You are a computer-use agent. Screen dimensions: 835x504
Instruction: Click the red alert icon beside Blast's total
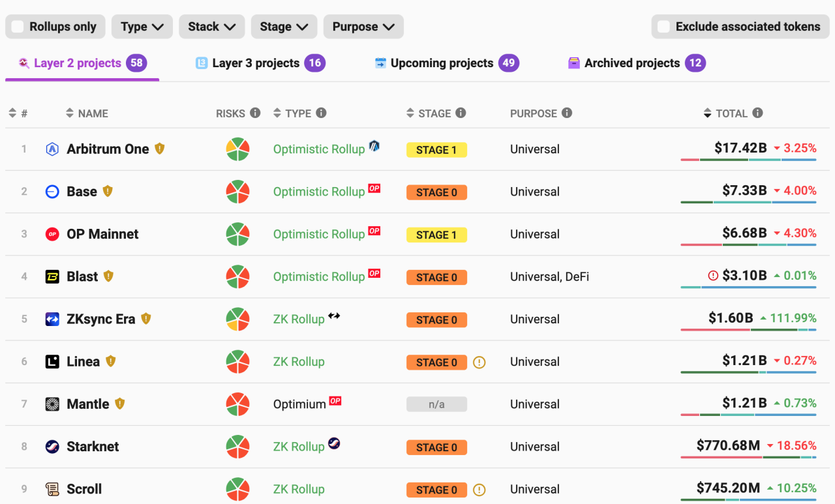[x=713, y=276]
